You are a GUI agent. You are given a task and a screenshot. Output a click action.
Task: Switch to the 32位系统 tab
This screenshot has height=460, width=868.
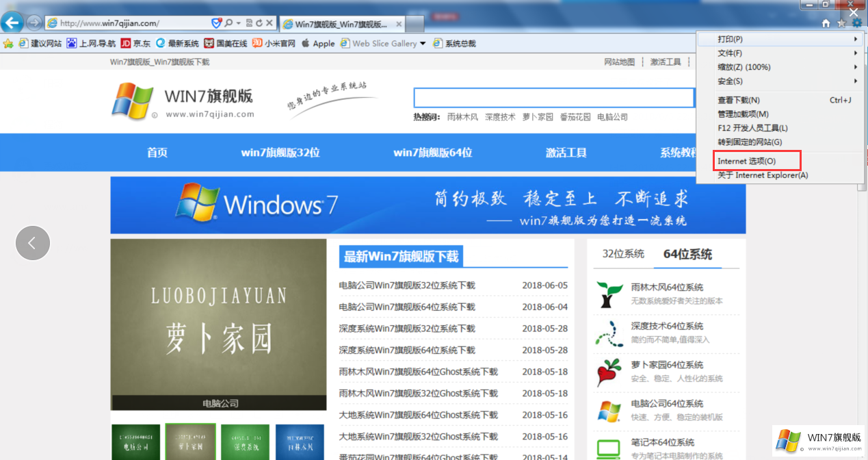[623, 254]
